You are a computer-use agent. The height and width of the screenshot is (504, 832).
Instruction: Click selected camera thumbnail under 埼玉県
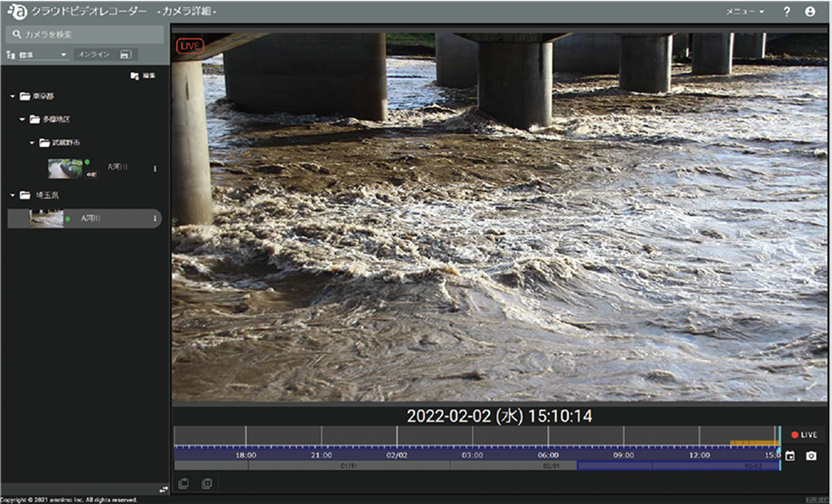tap(46, 218)
